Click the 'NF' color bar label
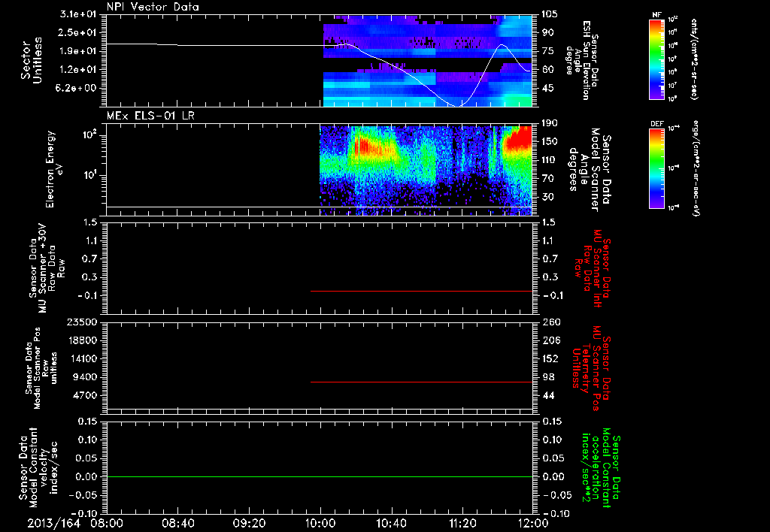Image resolution: width=770 pixels, height=532 pixels. pyautogui.click(x=656, y=15)
